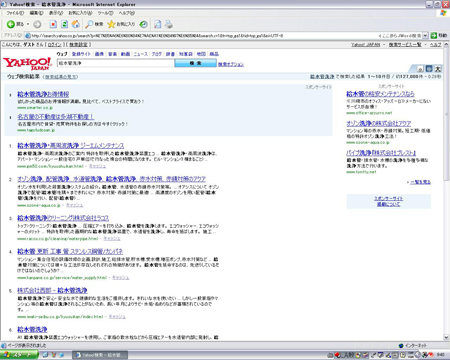The image size is (450, 360).
Task: Open Favorites with the star icon
Action: tap(121, 24)
